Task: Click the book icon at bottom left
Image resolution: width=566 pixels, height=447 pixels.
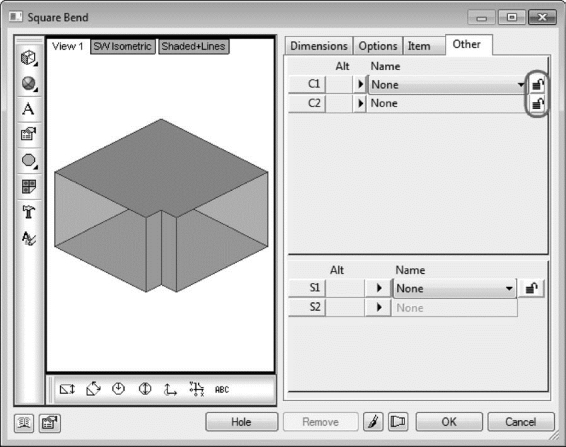Action: pyautogui.click(x=24, y=423)
